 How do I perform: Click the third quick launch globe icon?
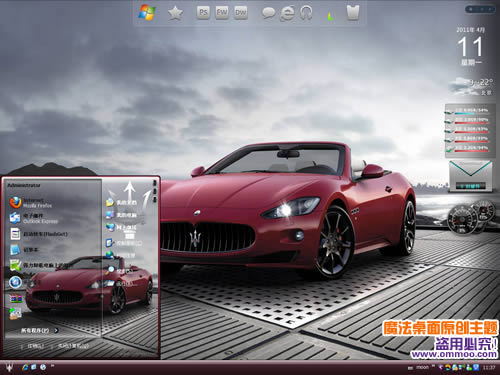coord(43,367)
